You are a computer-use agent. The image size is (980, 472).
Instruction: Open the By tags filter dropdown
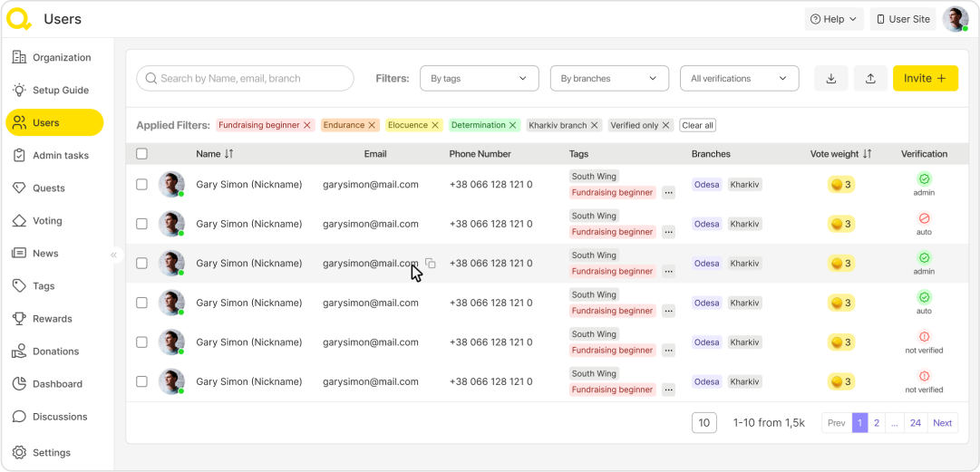479,79
